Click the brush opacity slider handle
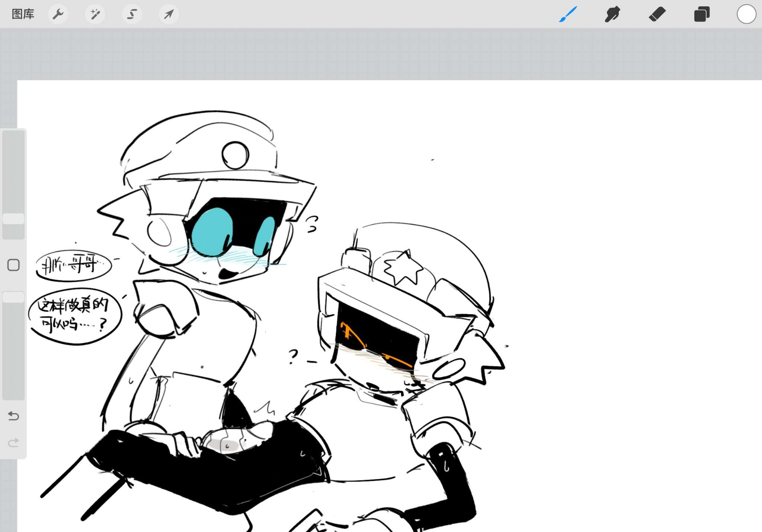 pyautogui.click(x=13, y=297)
